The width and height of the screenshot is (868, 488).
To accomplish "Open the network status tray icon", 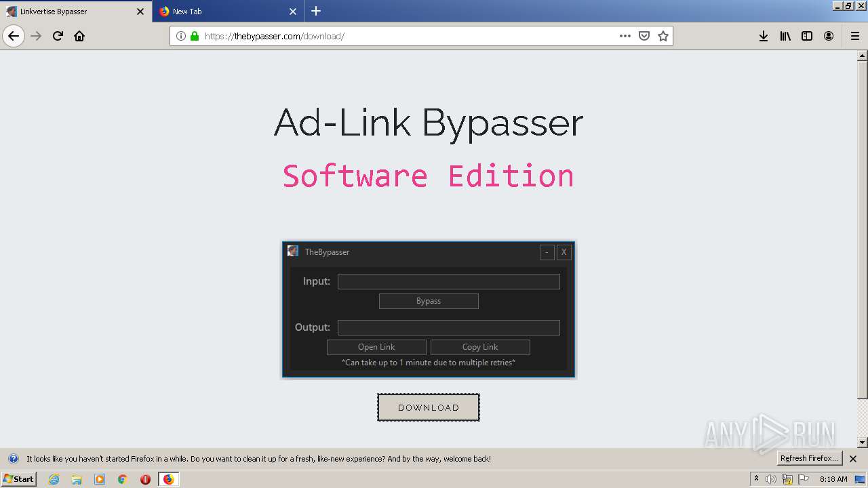I will click(787, 479).
